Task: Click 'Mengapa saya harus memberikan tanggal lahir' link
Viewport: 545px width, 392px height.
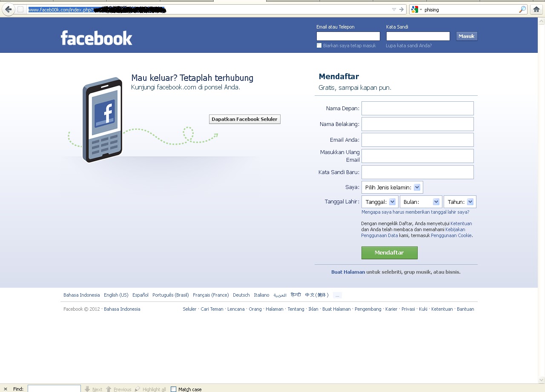Action: [415, 212]
